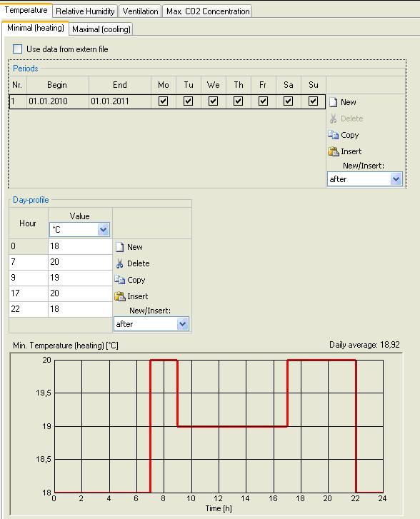The height and width of the screenshot is (519, 420).
Task: Click the New period page icon
Action: click(x=334, y=102)
